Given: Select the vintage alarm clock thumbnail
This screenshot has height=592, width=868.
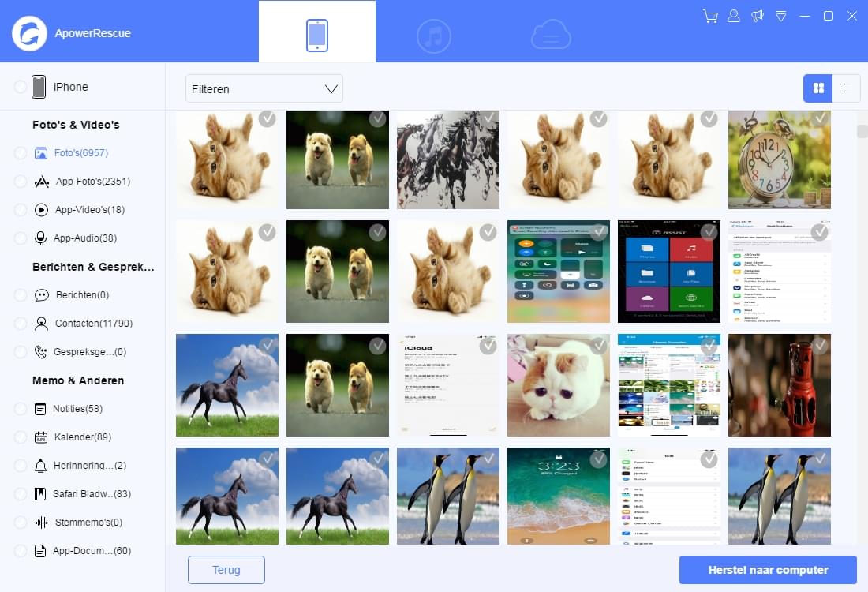Looking at the screenshot, I should (x=779, y=159).
